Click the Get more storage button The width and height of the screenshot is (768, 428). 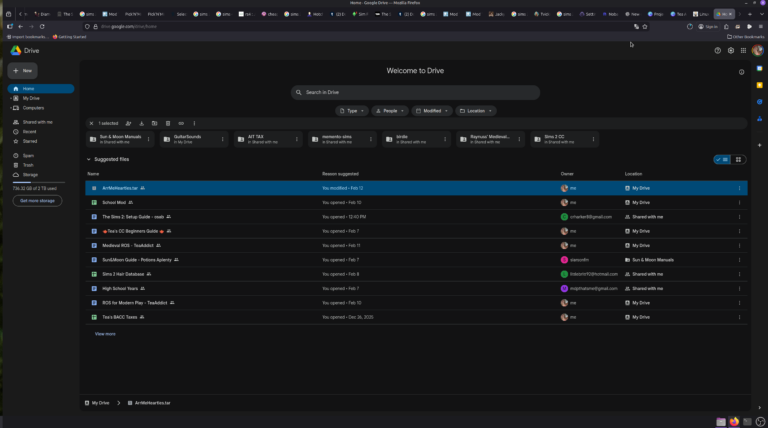tap(38, 201)
